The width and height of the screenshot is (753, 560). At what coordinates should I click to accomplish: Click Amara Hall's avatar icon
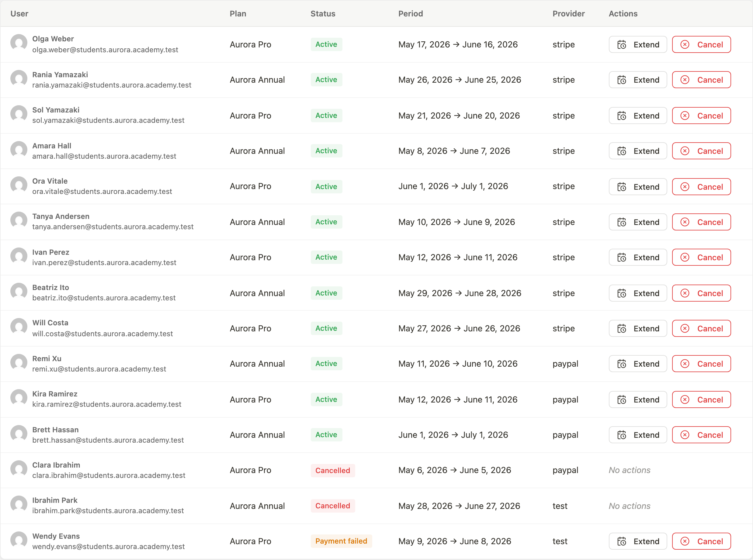coord(19,150)
